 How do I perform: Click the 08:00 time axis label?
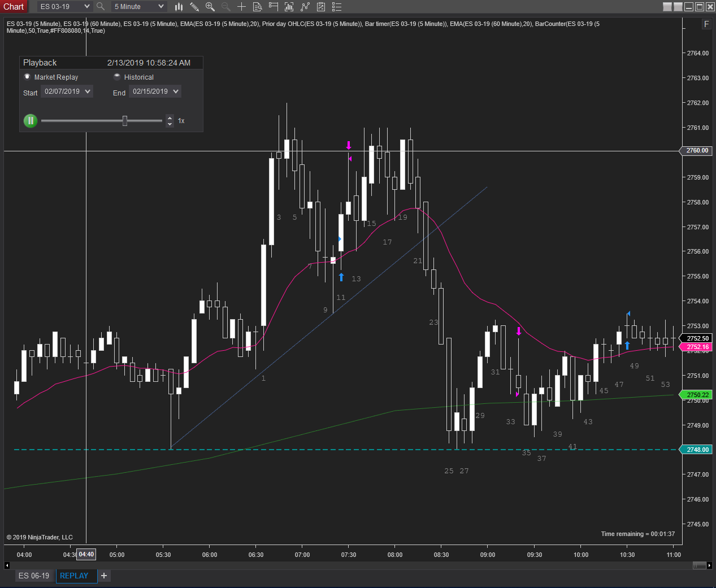(x=395, y=555)
